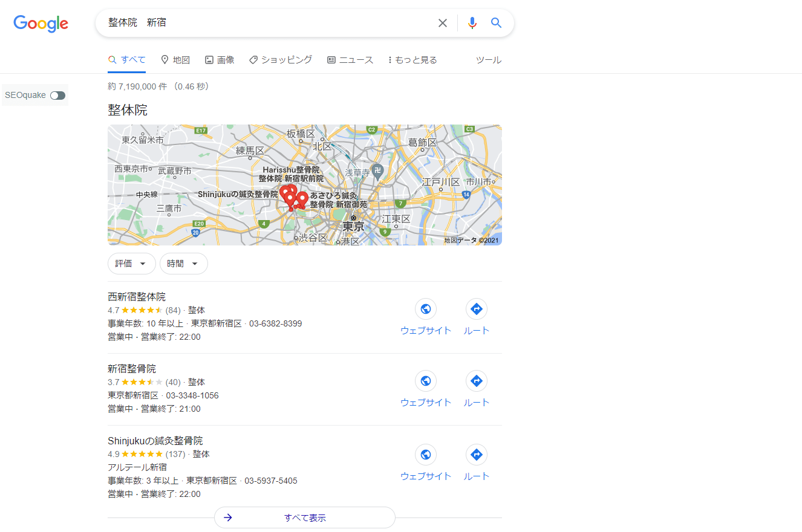
Task: Open website globe icon for 西新宿整体院
Action: [x=426, y=309]
